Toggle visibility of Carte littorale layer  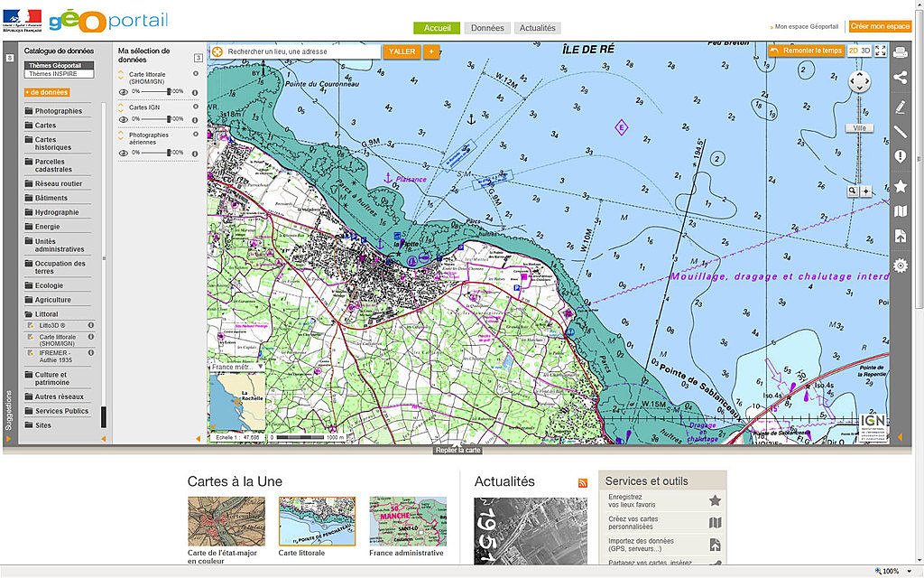[123, 92]
